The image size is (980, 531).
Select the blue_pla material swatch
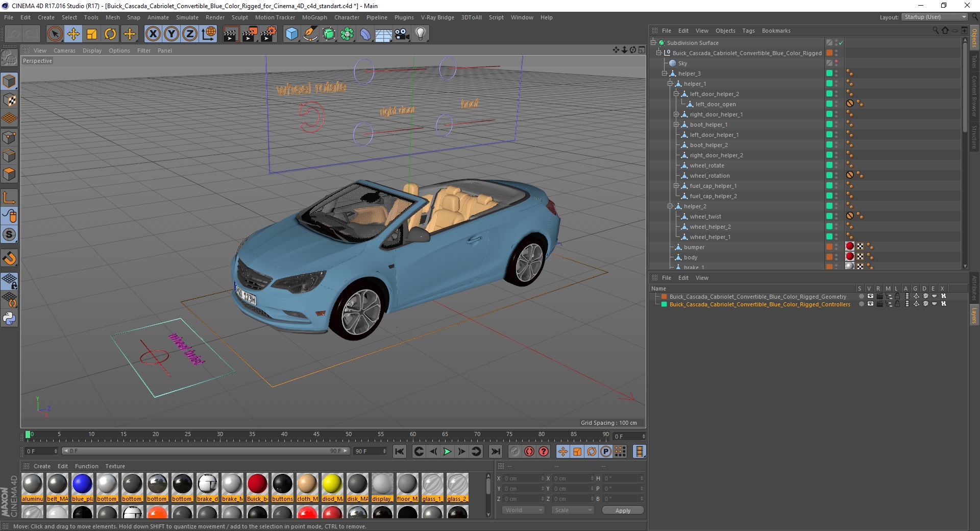[x=82, y=487]
